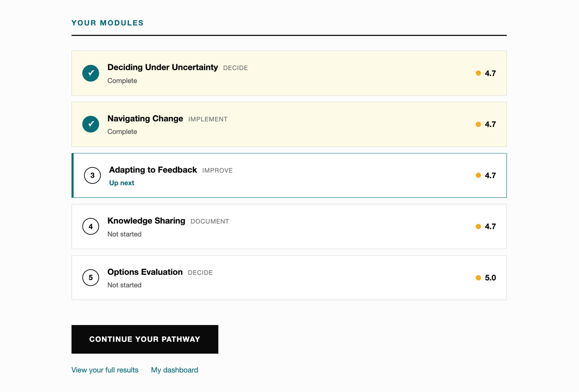Click Not started under Knowledge Sharing
This screenshot has width=579, height=392.
click(x=124, y=234)
